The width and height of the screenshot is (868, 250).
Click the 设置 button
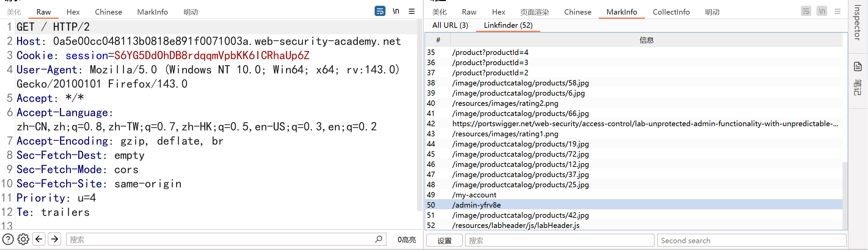(x=444, y=241)
